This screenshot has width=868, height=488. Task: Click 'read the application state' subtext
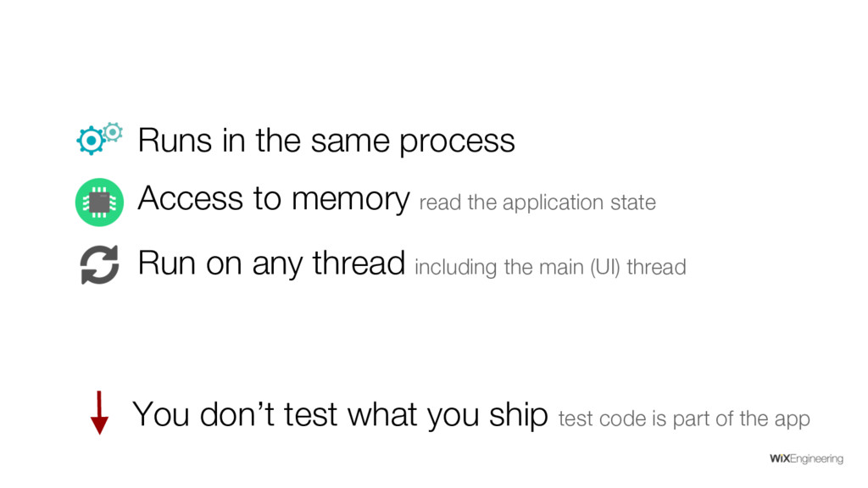537,203
